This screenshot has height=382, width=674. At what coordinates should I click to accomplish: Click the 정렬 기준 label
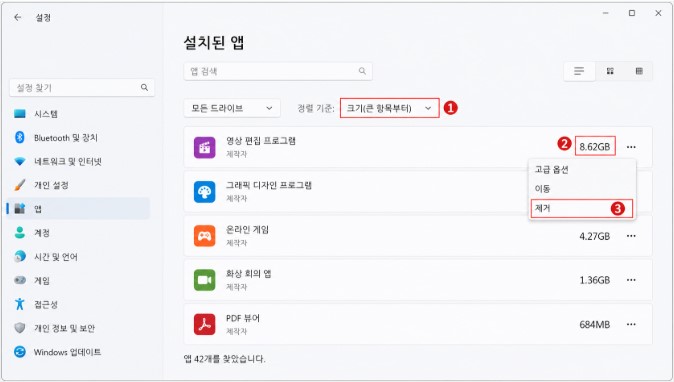click(316, 108)
